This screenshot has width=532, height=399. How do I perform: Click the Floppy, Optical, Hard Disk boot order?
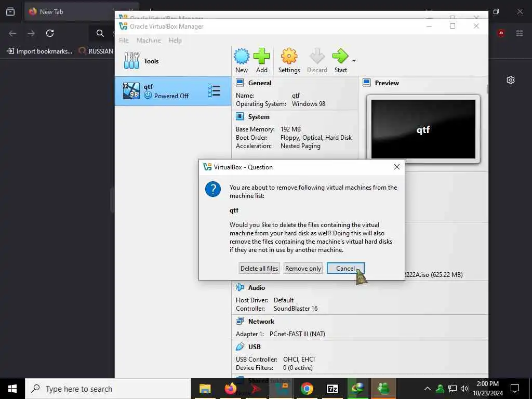316,137
